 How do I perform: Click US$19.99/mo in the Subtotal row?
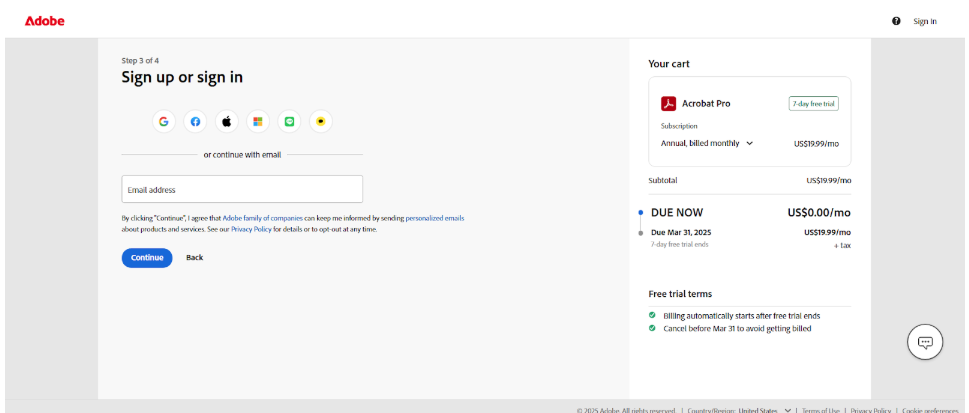click(x=829, y=181)
